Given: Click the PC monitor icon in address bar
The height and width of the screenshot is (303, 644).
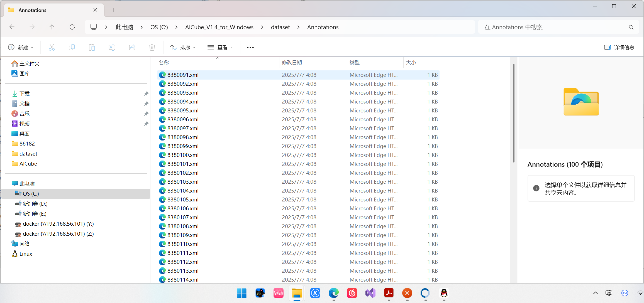Looking at the screenshot, I should [x=94, y=27].
